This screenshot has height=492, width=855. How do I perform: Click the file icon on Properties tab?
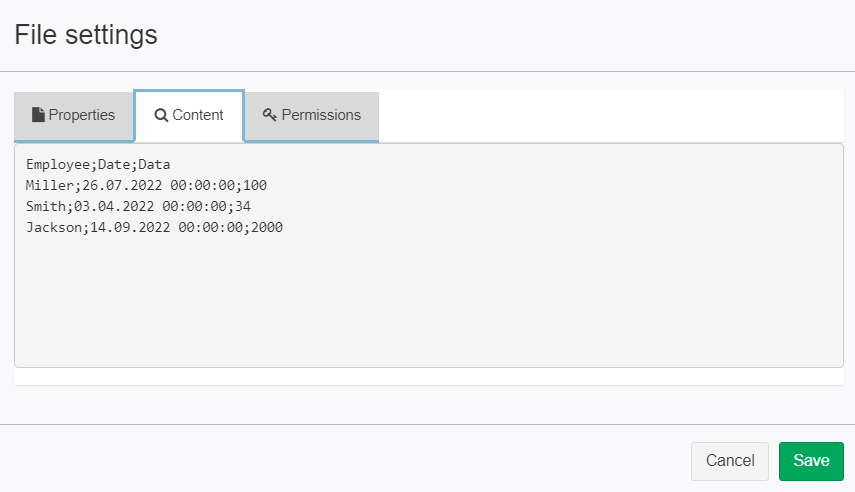38,115
